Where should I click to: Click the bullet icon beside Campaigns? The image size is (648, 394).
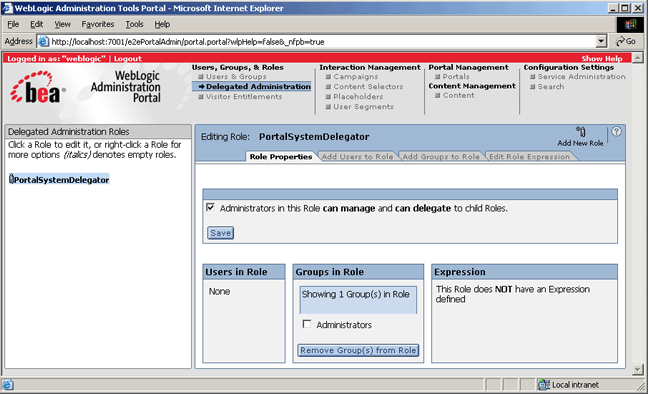(x=328, y=76)
